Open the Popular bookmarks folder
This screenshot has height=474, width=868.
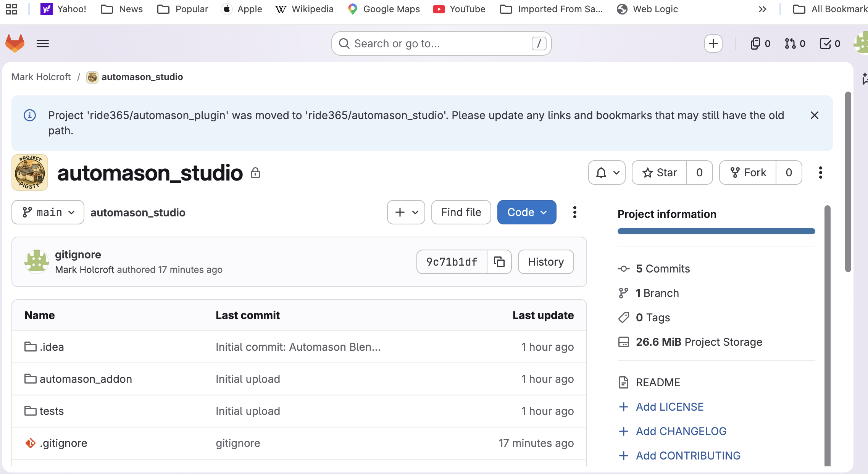pyautogui.click(x=183, y=9)
